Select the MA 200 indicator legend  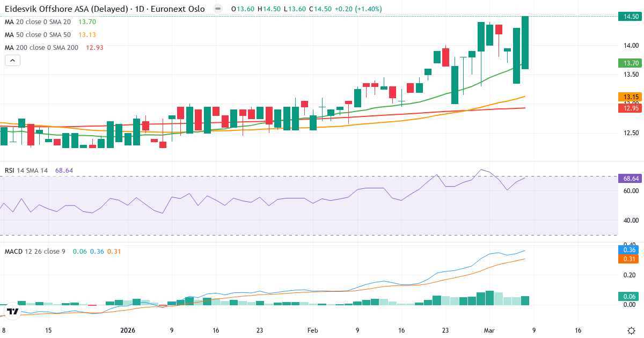42,48
